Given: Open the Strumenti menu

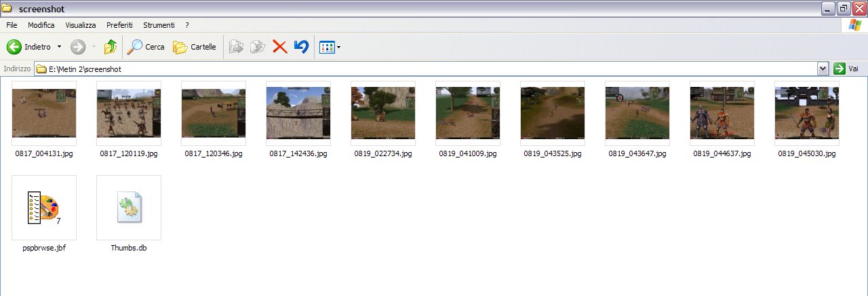Looking at the screenshot, I should click(x=159, y=25).
